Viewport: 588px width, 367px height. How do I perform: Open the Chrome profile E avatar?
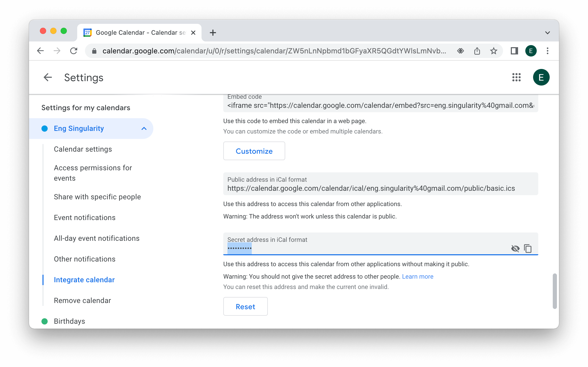531,51
